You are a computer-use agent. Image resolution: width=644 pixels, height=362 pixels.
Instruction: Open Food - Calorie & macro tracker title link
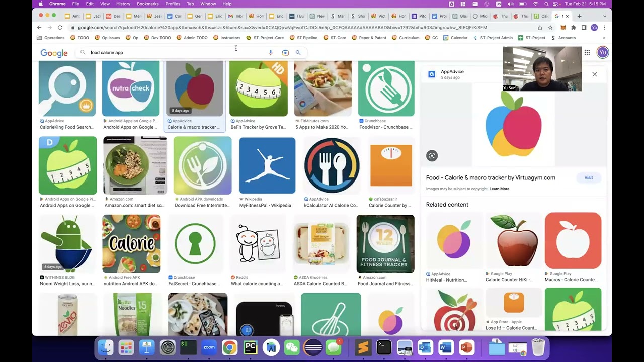491,177
